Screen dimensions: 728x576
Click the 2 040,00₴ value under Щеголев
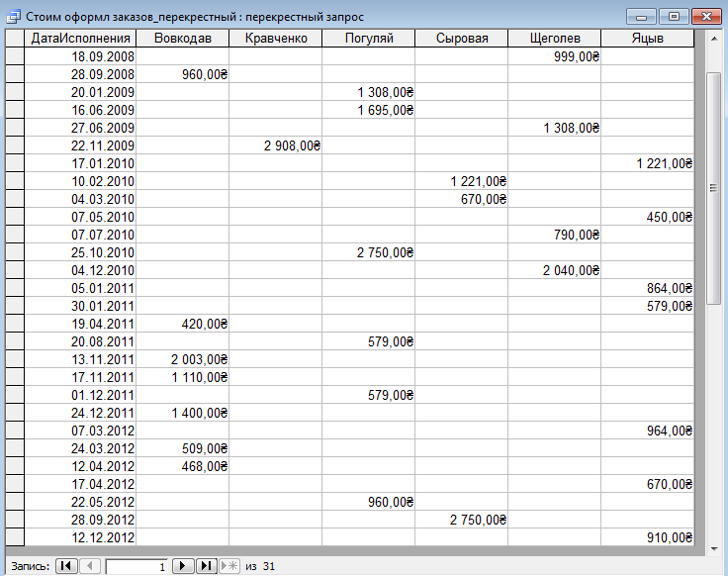[555, 270]
